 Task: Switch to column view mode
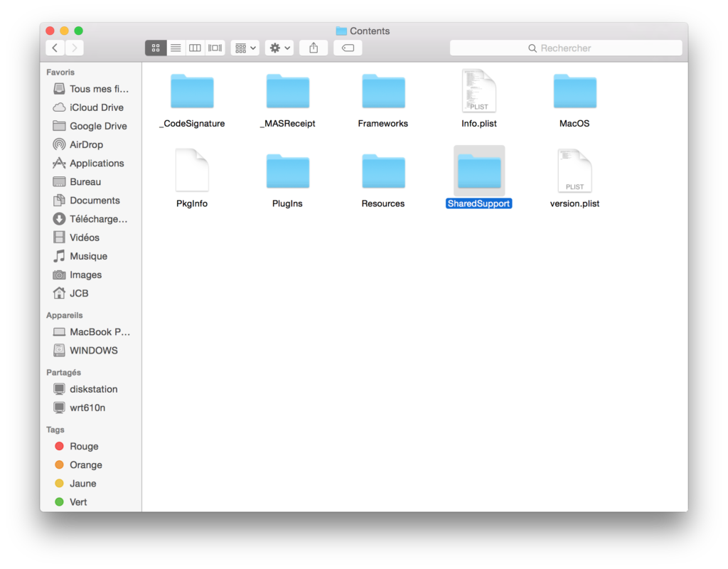(x=195, y=48)
